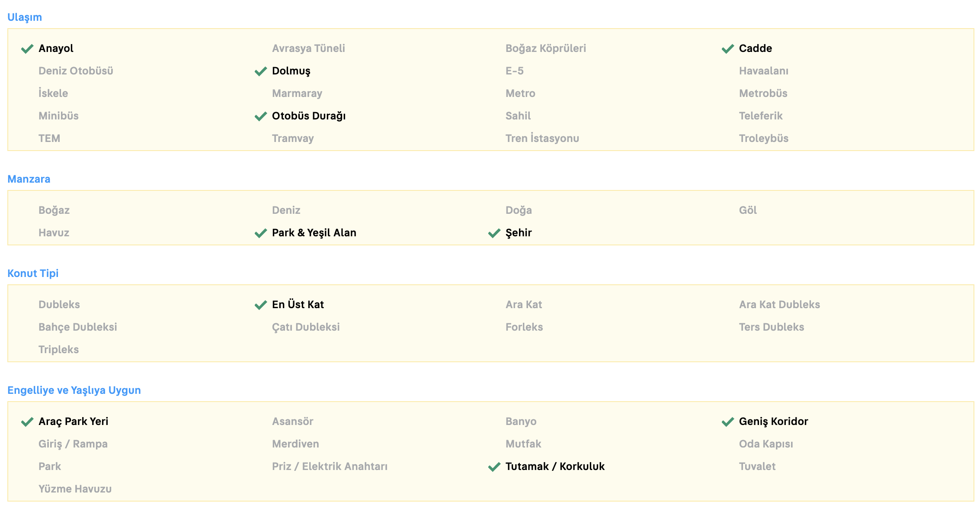Click the checkmark icon next to Cadde

point(728,48)
